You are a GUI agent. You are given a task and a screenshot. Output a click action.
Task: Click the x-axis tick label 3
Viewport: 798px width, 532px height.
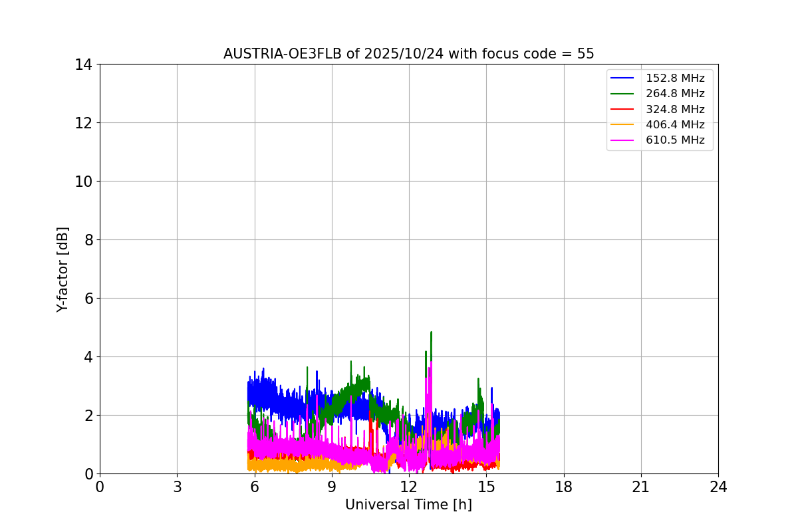click(177, 487)
